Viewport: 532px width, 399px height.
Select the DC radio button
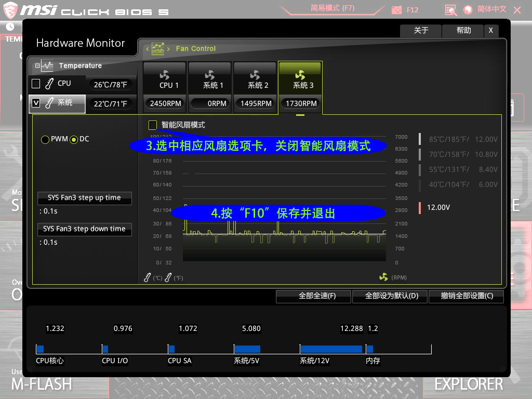point(74,139)
